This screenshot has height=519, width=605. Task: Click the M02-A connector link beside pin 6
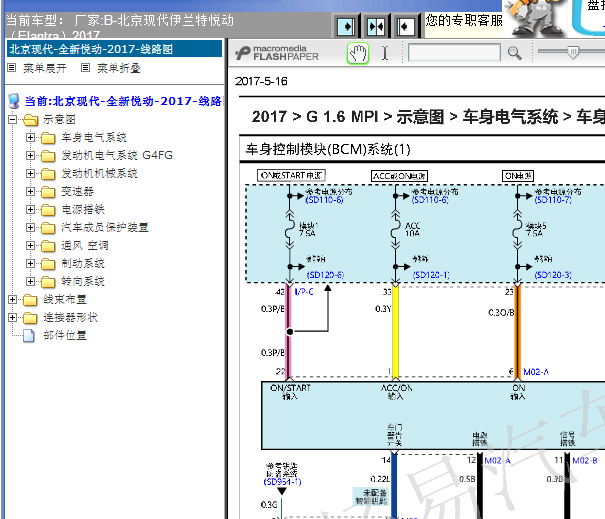536,372
